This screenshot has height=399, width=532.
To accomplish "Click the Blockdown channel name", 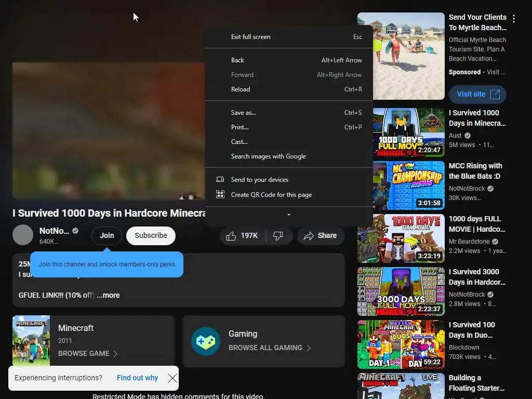I will [x=464, y=348].
